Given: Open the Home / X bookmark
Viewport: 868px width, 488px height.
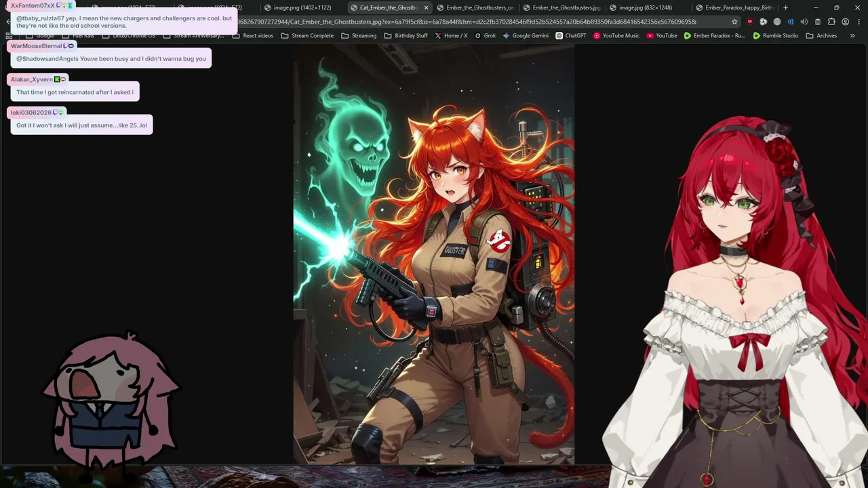Looking at the screenshot, I should [x=451, y=36].
